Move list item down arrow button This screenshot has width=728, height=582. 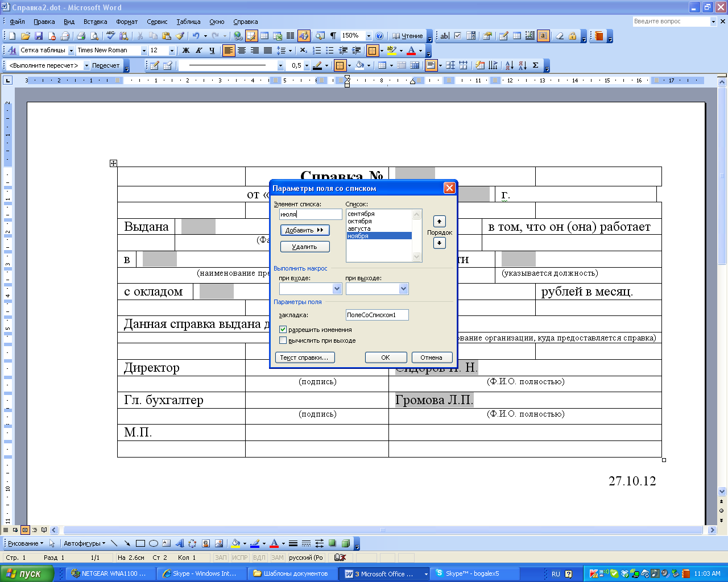point(439,243)
